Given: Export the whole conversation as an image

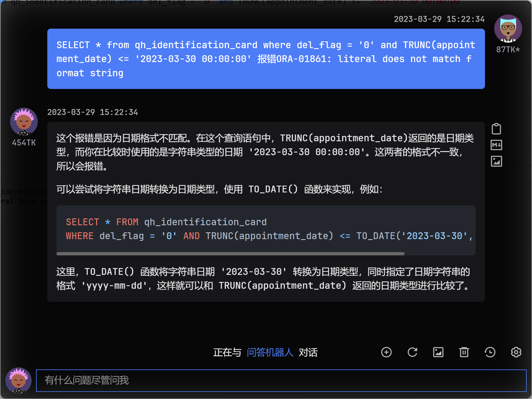Looking at the screenshot, I should 438,352.
